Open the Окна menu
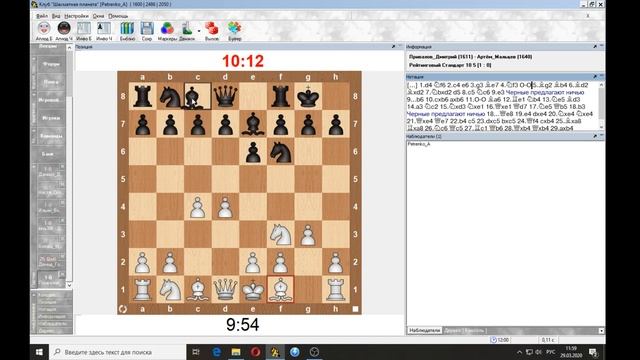The image size is (640, 360). (x=98, y=16)
